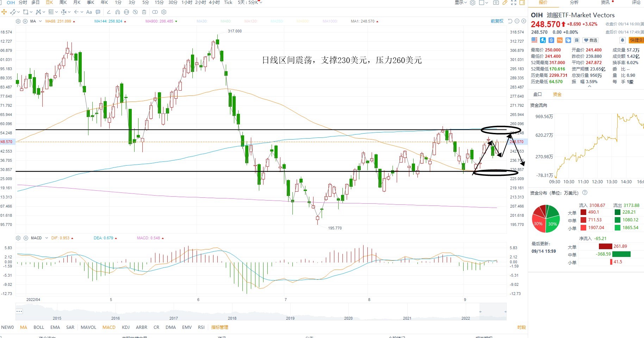Image resolution: width=644 pixels, height=338 pixels.
Task: Click the 2019 area on timeline navigator
Action: point(290,318)
